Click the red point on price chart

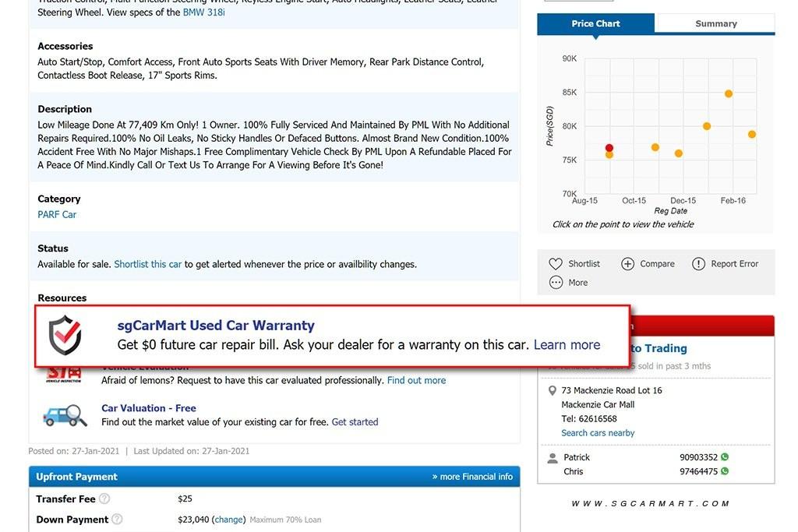609,148
